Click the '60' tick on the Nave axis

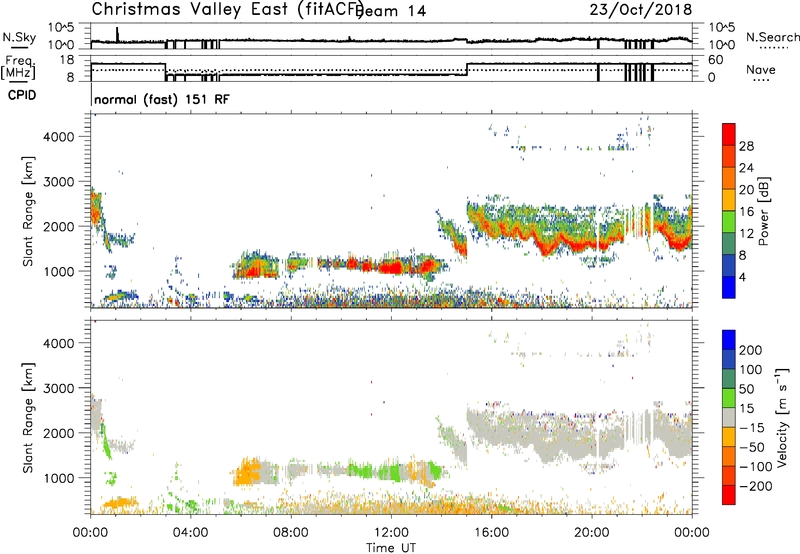(716, 60)
